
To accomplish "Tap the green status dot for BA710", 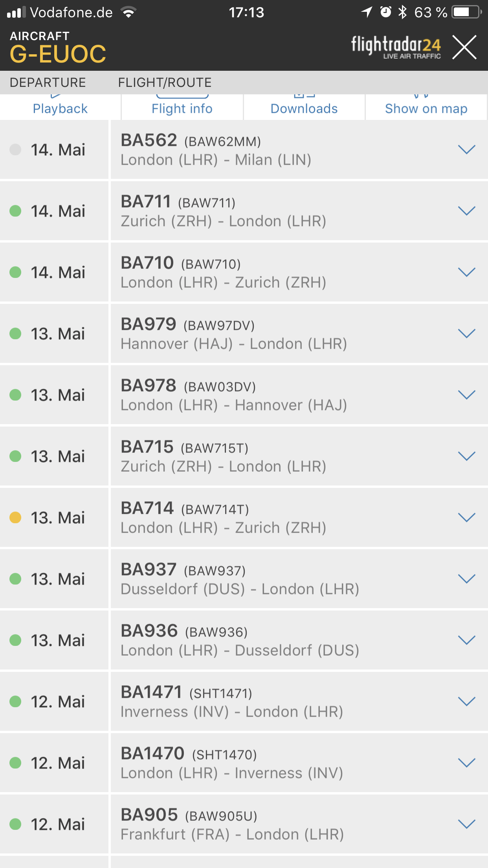I will 15,272.
